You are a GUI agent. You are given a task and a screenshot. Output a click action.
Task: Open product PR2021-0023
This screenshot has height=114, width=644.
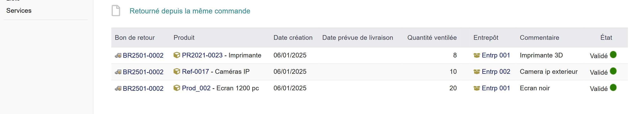click(202, 55)
